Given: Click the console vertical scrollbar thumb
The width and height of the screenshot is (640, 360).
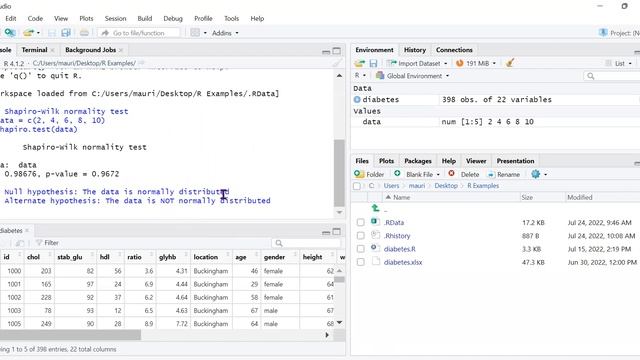Looking at the screenshot, I should tap(339, 173).
